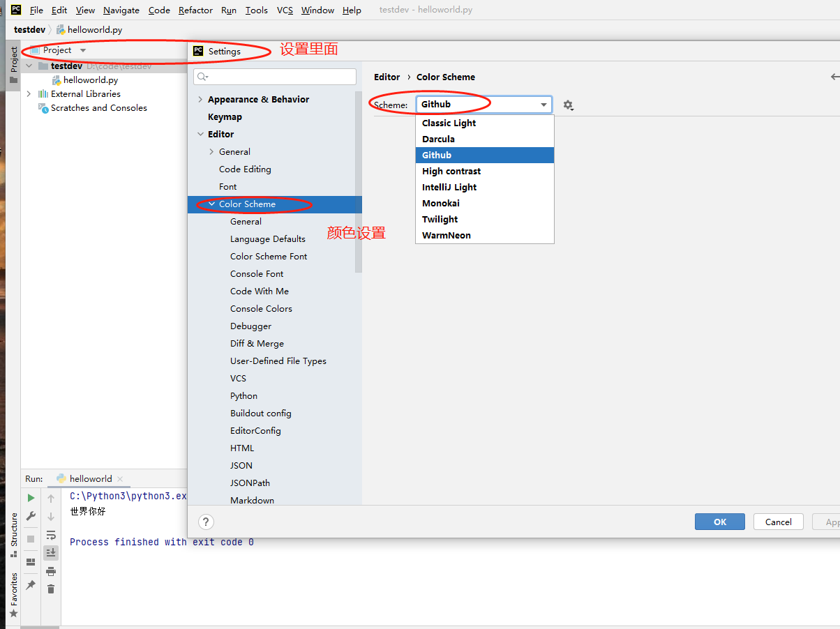Open the File menu

[36, 10]
